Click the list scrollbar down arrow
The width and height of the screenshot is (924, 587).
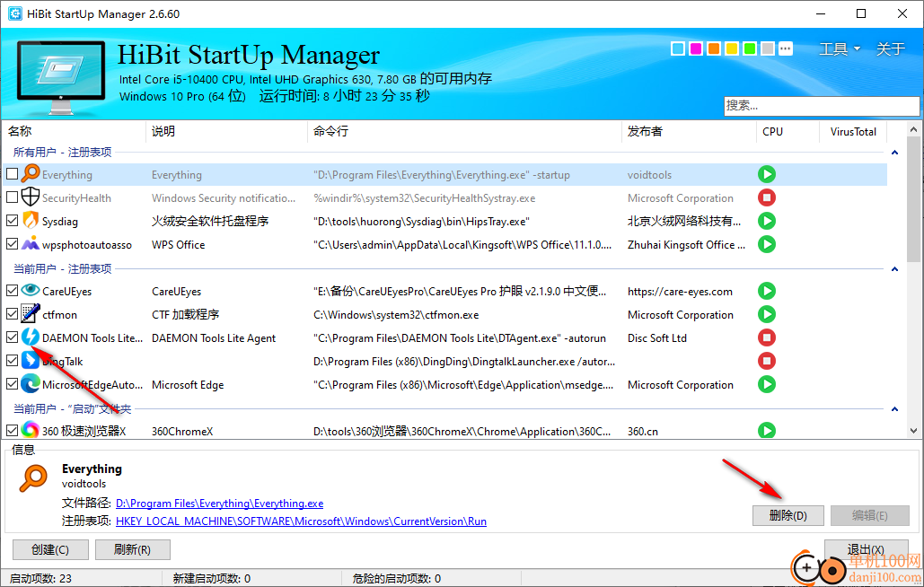tap(913, 431)
